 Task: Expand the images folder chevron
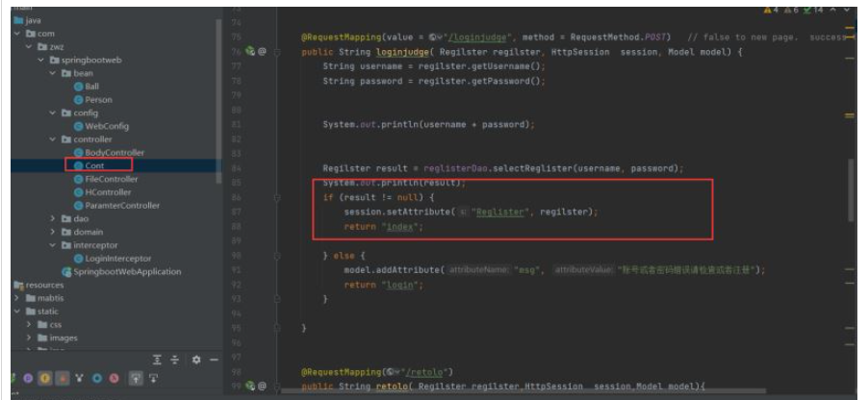point(29,338)
